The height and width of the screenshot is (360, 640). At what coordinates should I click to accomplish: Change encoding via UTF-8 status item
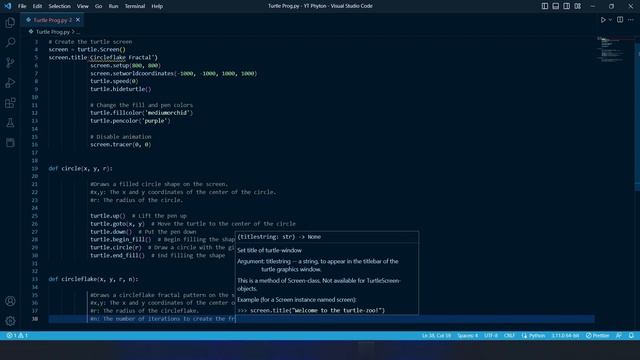tap(491, 336)
